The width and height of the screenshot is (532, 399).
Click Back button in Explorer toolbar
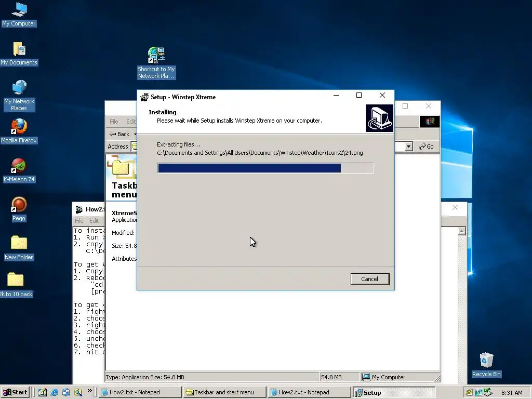(x=120, y=134)
